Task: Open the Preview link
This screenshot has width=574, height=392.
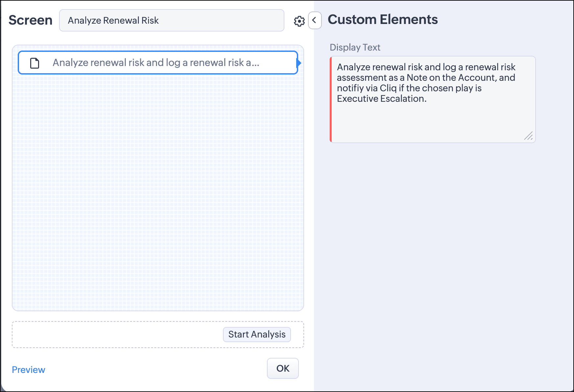Action: (x=29, y=370)
